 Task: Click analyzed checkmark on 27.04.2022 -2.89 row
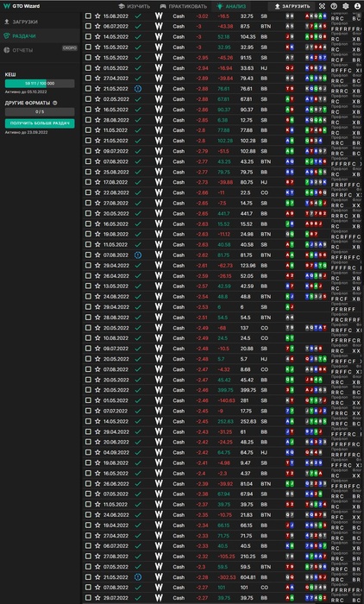tap(138, 79)
